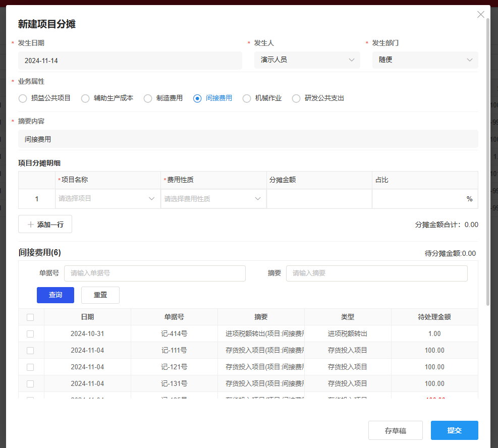Check the row checkbox for 记-111号
The height and width of the screenshot is (448, 498).
pyautogui.click(x=30, y=350)
